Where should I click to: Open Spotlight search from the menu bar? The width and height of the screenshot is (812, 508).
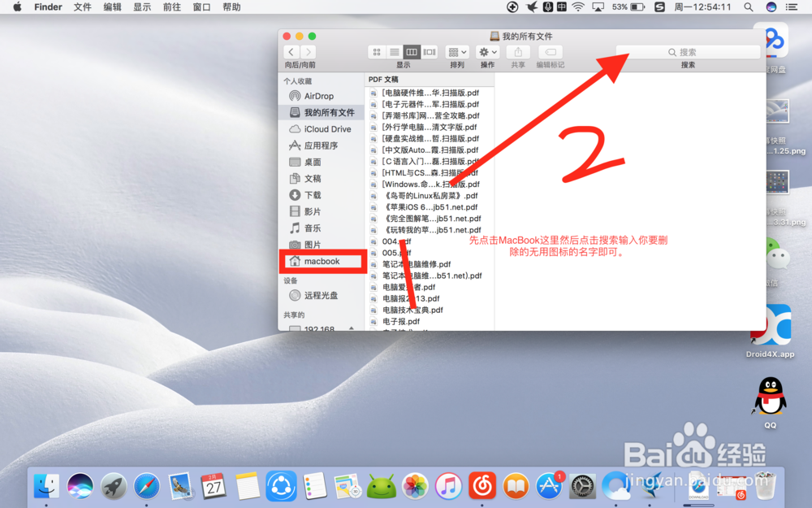pyautogui.click(x=749, y=7)
